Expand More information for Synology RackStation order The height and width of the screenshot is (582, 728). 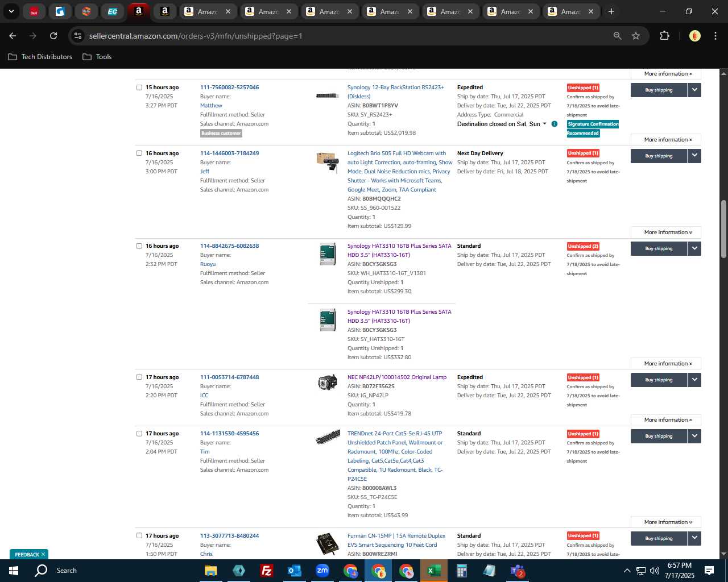[x=665, y=140]
